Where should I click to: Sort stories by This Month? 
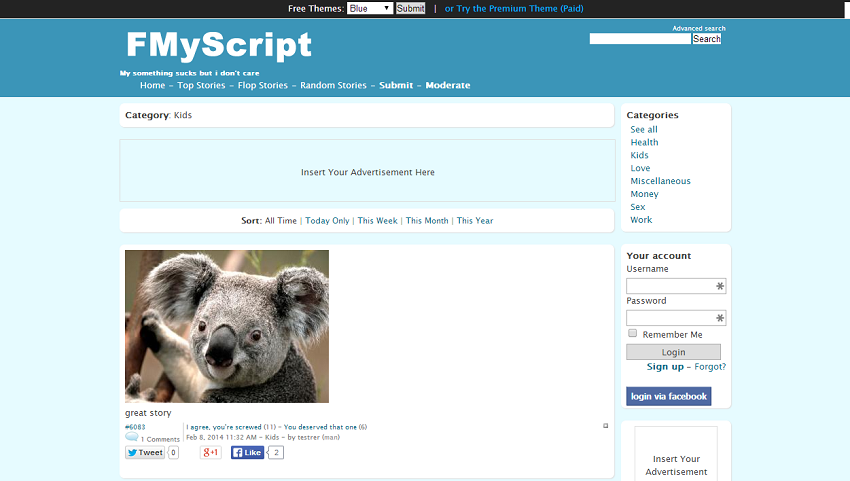pyautogui.click(x=427, y=221)
